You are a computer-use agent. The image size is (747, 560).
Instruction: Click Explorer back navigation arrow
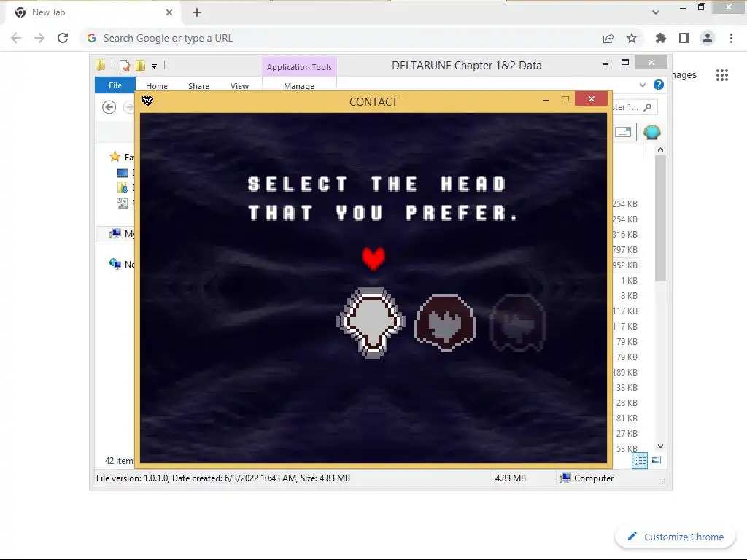pyautogui.click(x=109, y=107)
